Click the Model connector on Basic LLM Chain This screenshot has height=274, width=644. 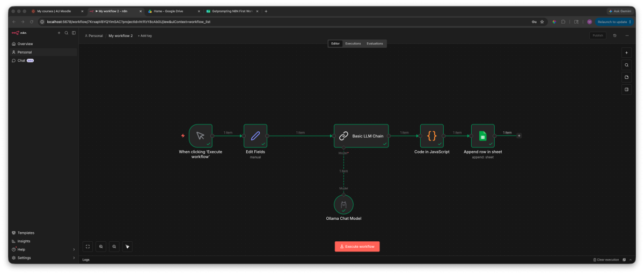343,148
